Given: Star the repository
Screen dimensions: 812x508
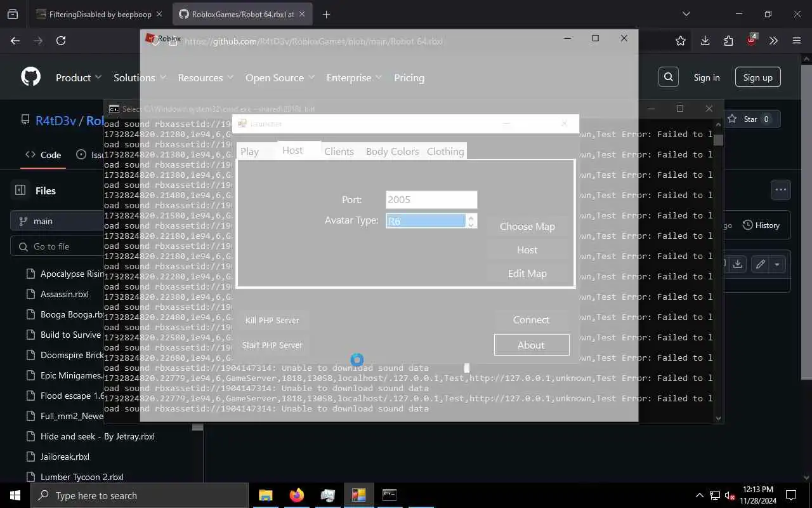Looking at the screenshot, I should pos(750,119).
